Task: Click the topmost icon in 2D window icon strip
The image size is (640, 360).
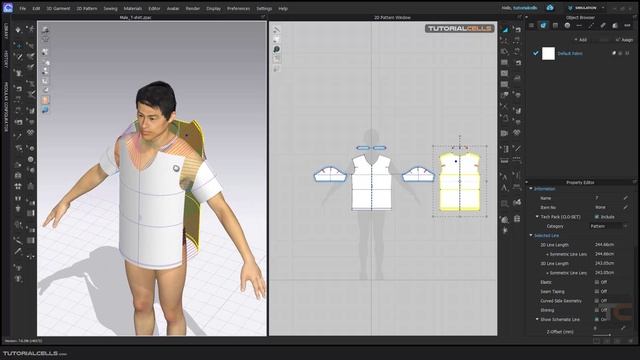Action: (x=276, y=29)
